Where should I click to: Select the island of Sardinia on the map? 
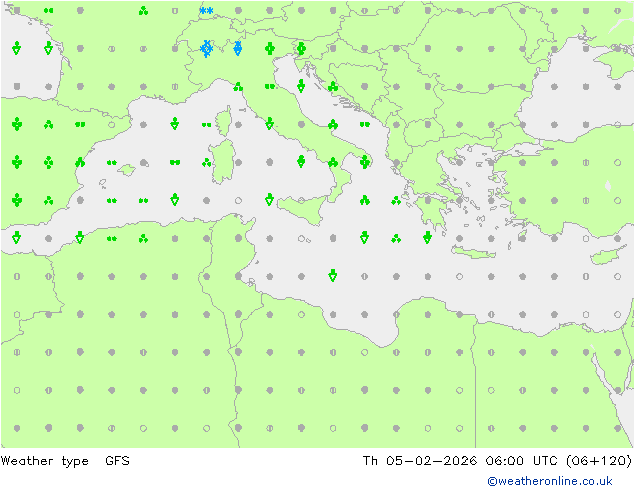222,162
